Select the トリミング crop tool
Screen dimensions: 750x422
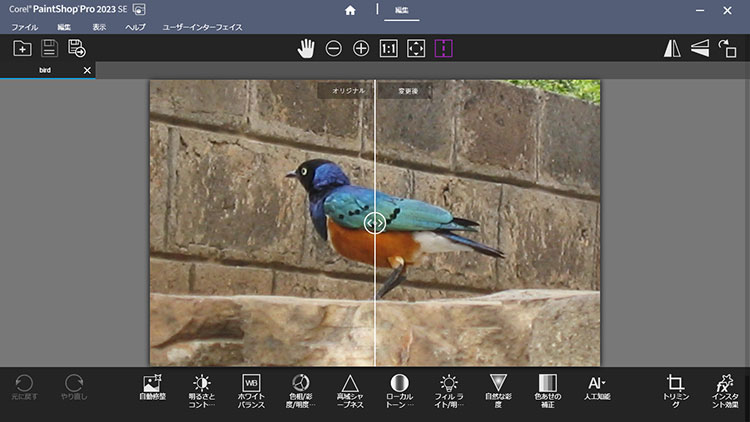(675, 390)
